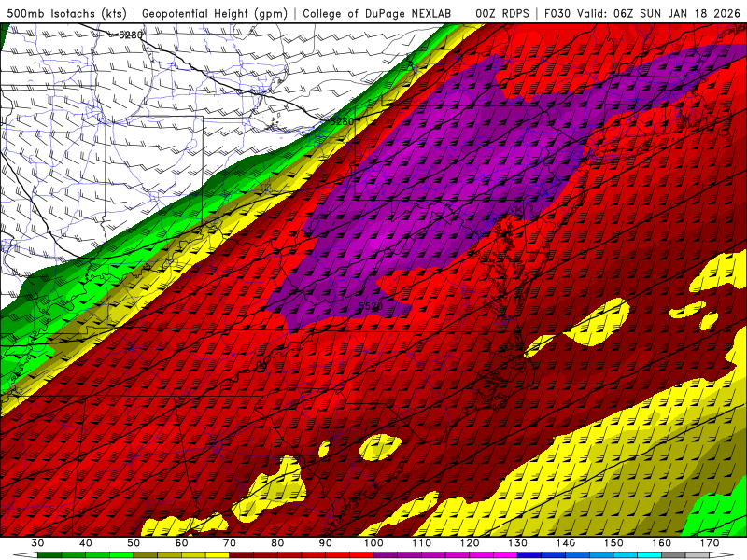Image resolution: width=747 pixels, height=560 pixels.
Task: Click the 40 value on the color scale
Action: coord(86,543)
